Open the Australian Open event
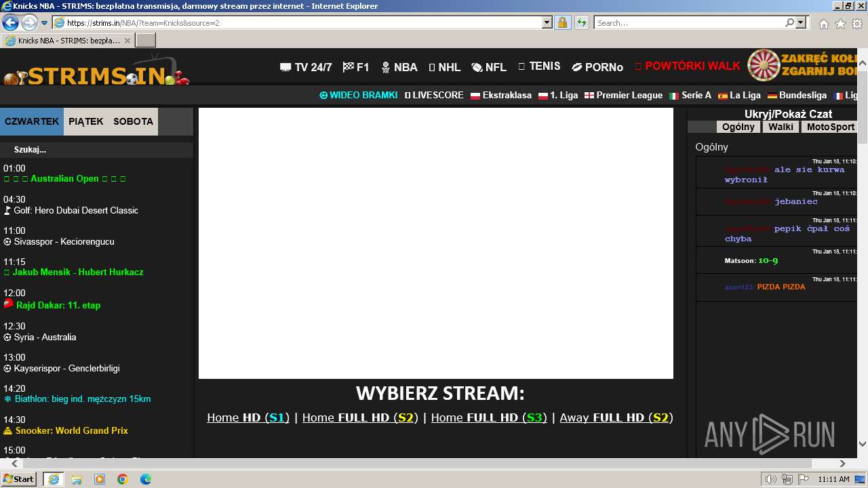The height and width of the screenshot is (488, 868). click(65, 179)
